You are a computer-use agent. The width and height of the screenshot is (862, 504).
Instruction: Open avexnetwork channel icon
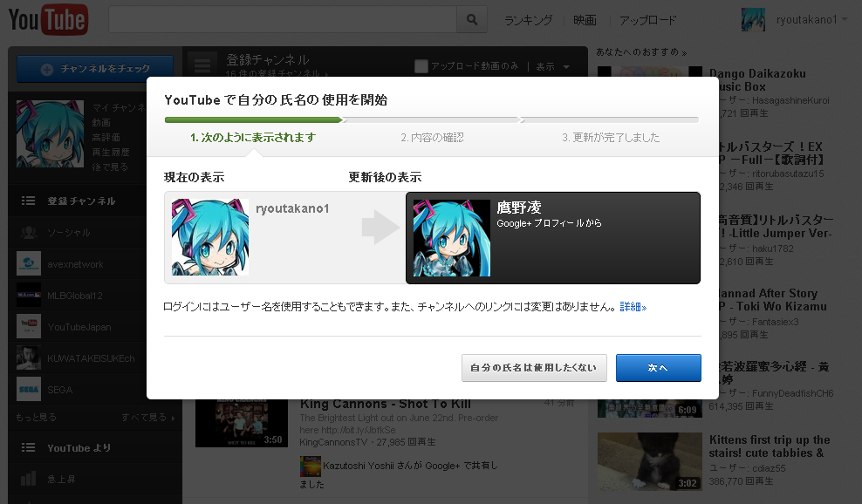[29, 264]
